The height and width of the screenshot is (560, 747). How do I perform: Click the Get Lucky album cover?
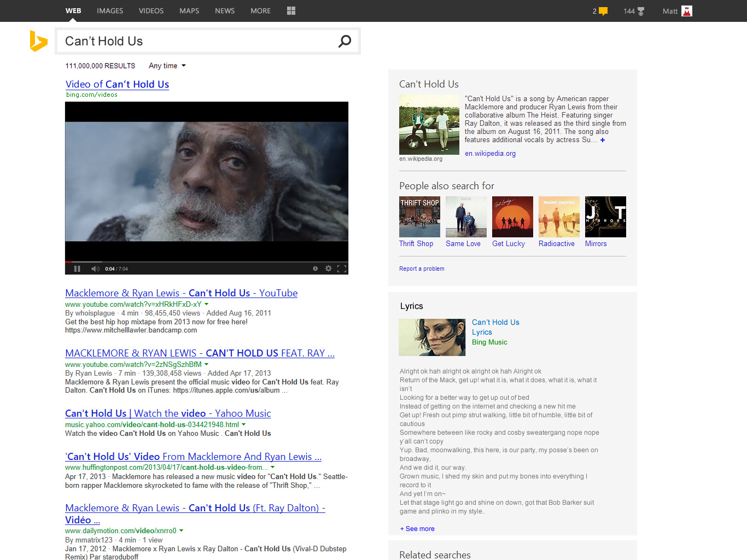click(x=512, y=217)
